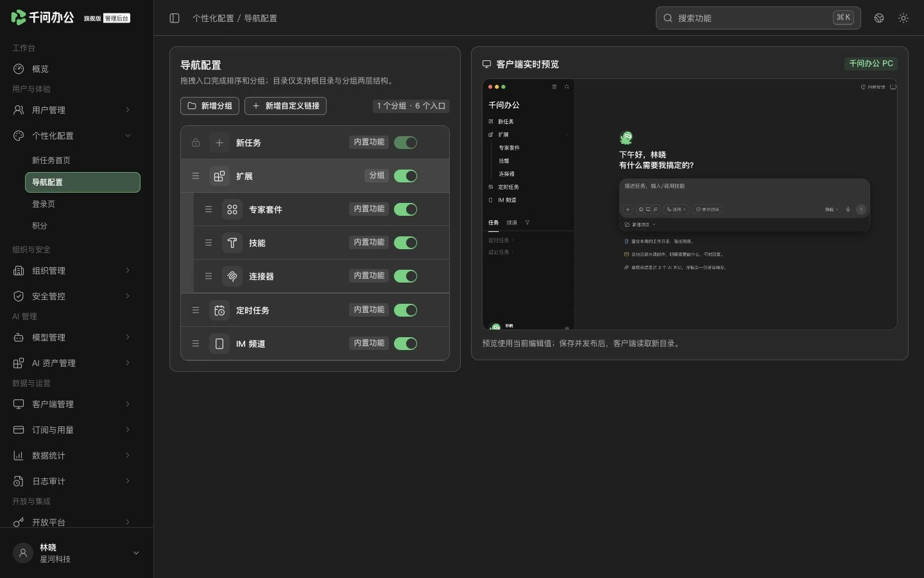This screenshot has height=578, width=924.
Task: Click the 新增自定义链接 button
Action: coord(286,106)
